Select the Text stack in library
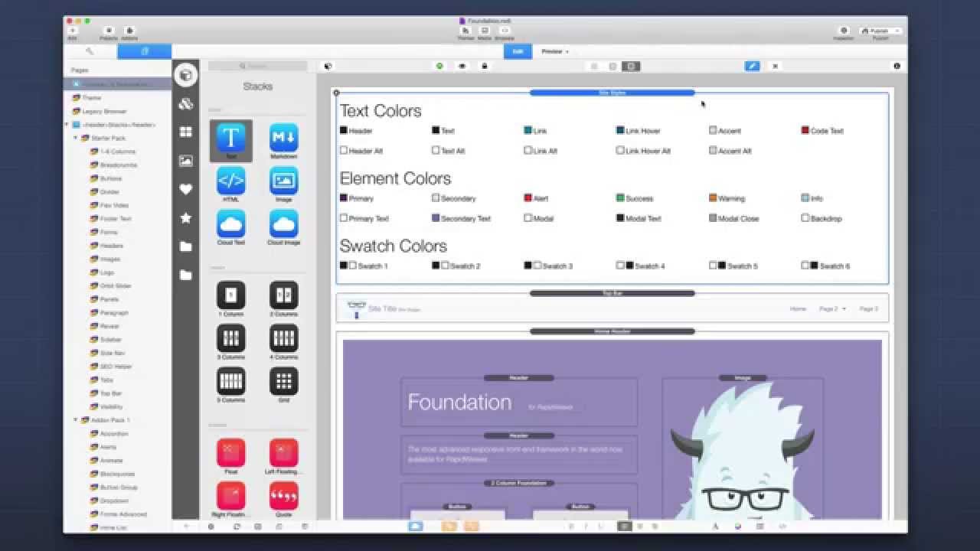Image resolution: width=980 pixels, height=551 pixels. pos(230,141)
